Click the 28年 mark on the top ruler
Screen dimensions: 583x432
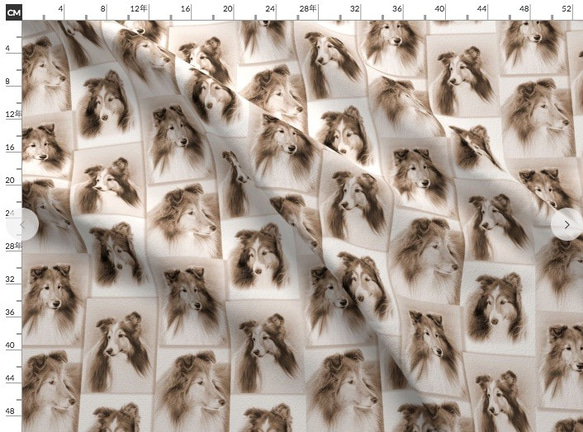pyautogui.click(x=308, y=9)
